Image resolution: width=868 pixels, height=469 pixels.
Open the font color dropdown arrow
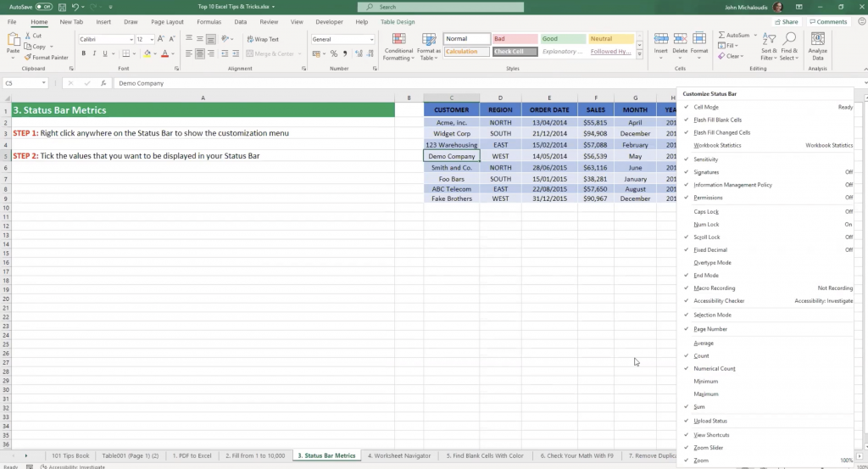173,53
